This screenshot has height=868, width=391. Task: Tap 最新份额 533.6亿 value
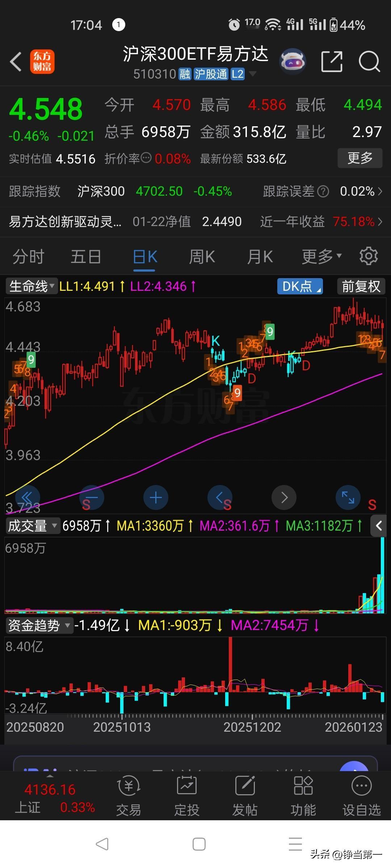(243, 159)
